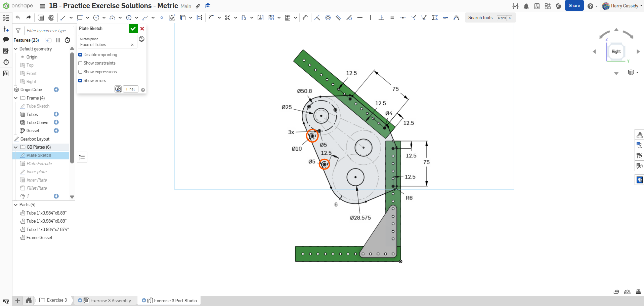Select the Gearbox Layout sketch feature
The height and width of the screenshot is (306, 644).
point(35,139)
